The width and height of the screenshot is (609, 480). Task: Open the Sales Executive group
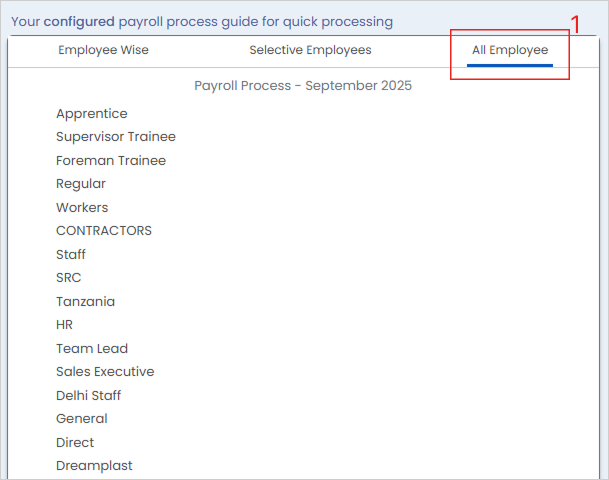pos(105,372)
